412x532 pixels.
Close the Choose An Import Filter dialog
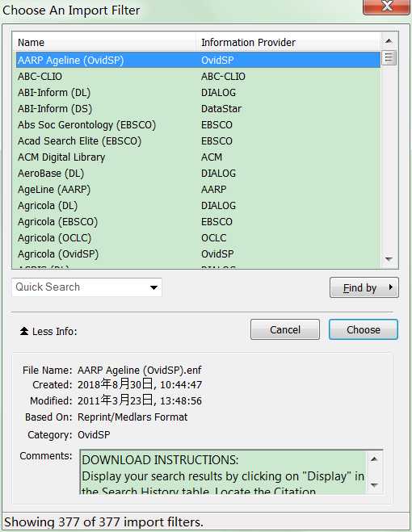pos(386,6)
